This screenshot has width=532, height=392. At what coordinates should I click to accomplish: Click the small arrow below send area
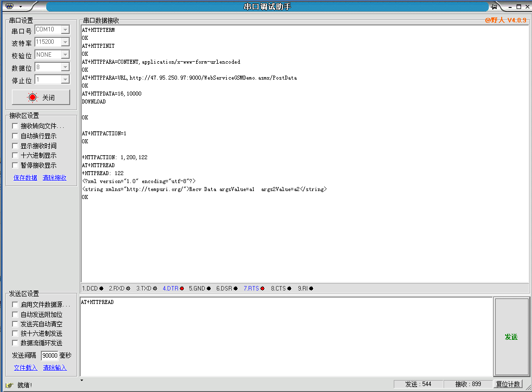tap(82, 380)
